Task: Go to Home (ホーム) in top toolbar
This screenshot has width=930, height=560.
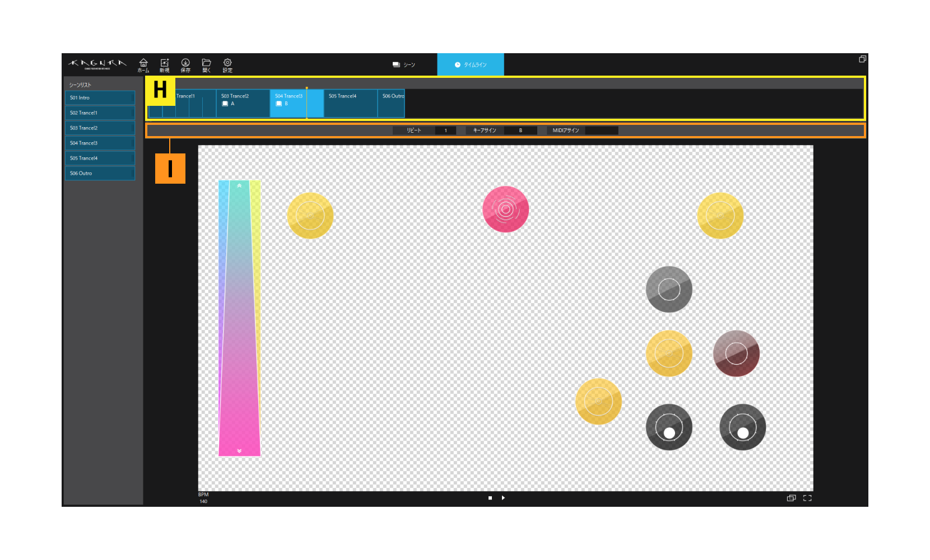Action: tap(143, 66)
